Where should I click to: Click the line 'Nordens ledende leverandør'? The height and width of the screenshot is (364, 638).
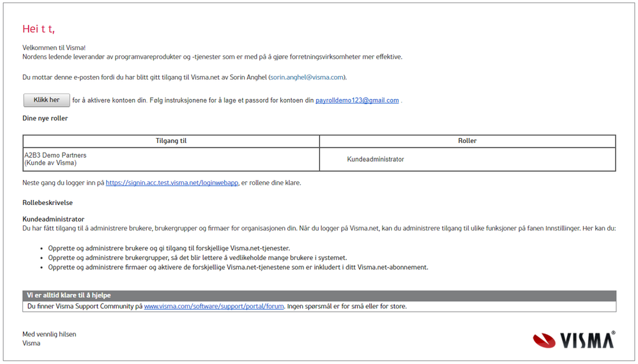(x=213, y=57)
